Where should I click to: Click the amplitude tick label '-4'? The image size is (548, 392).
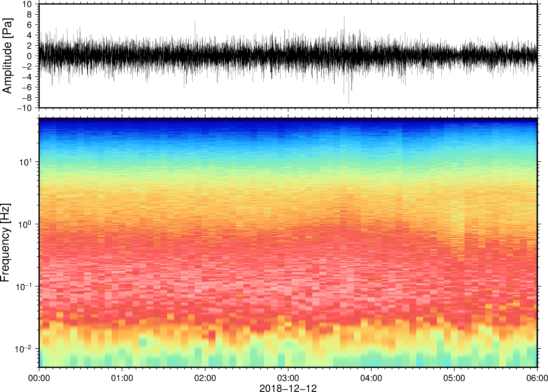(x=27, y=77)
